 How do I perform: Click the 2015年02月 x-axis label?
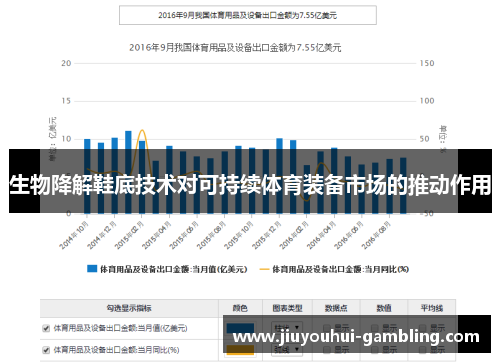click(x=129, y=235)
